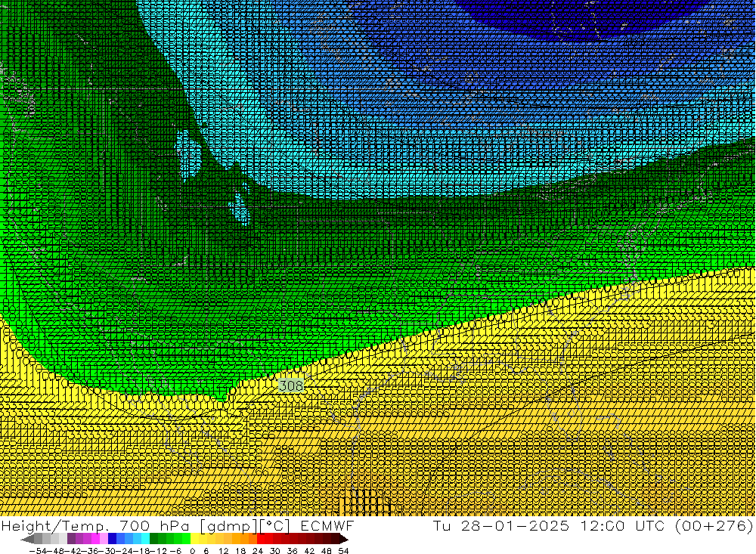This screenshot has width=756, height=554.
Task: Click the dark green legend color swatch
Action: [x=153, y=539]
